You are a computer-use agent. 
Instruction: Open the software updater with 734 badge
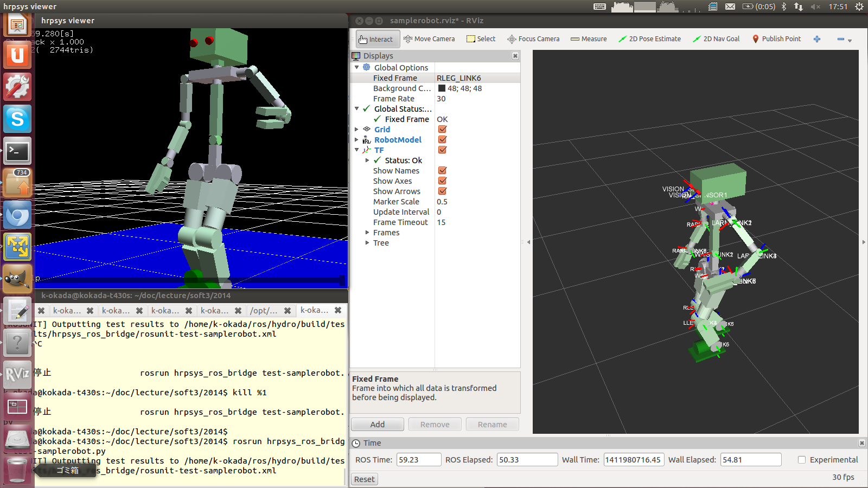[x=17, y=183]
